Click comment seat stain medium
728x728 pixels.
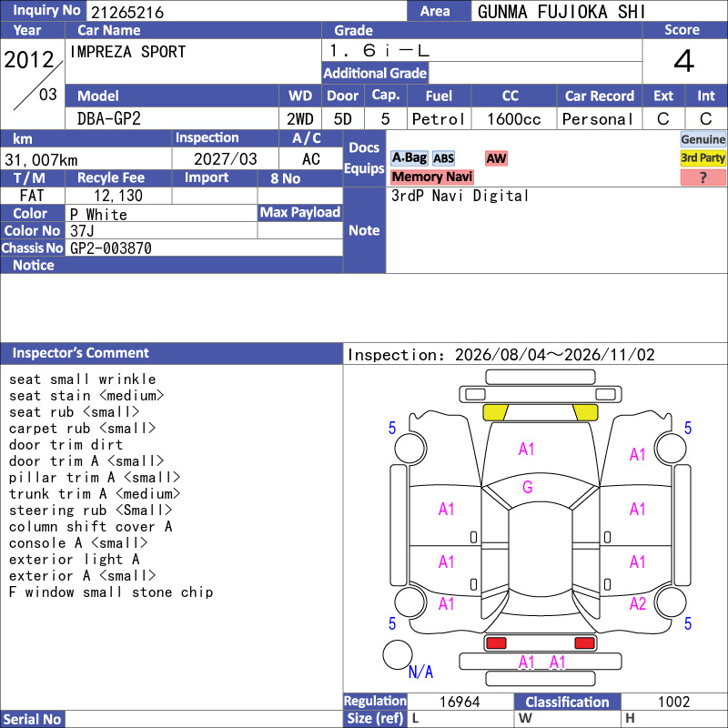tap(86, 396)
